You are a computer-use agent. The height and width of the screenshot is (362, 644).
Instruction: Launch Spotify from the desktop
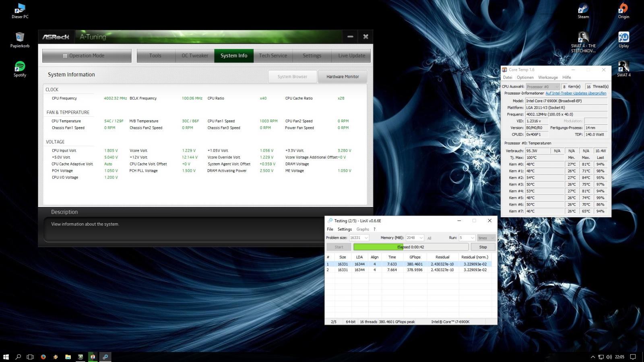click(x=20, y=69)
